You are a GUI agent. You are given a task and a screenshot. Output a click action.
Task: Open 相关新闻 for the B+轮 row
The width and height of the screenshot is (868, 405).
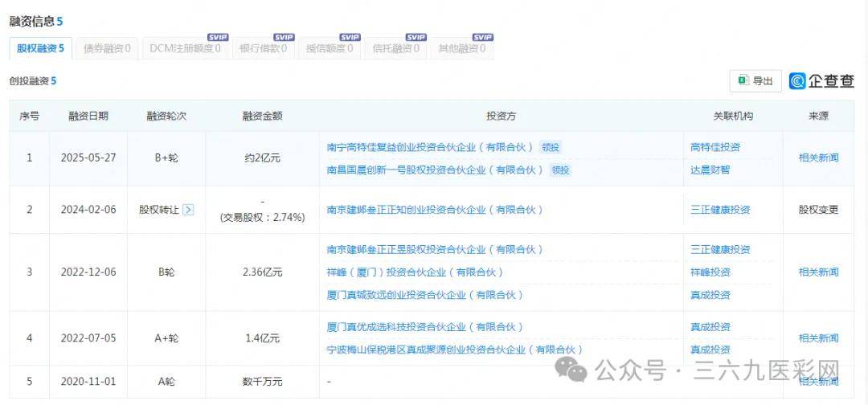818,157
